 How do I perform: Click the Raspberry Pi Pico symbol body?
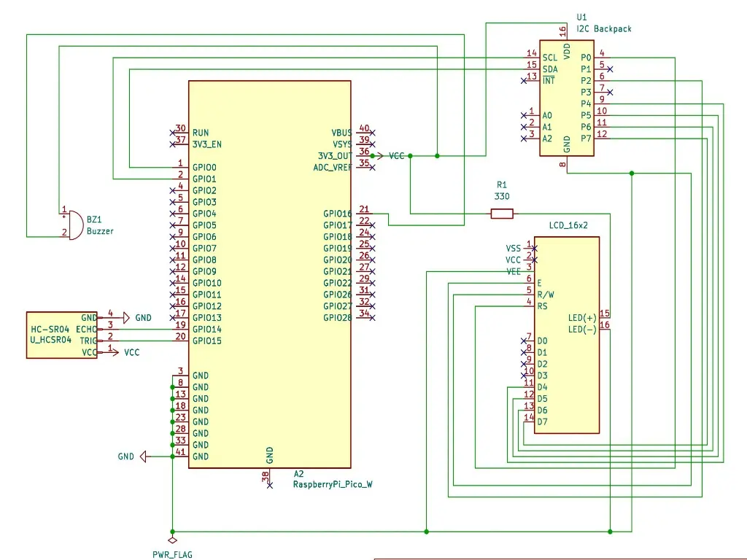coord(270,274)
